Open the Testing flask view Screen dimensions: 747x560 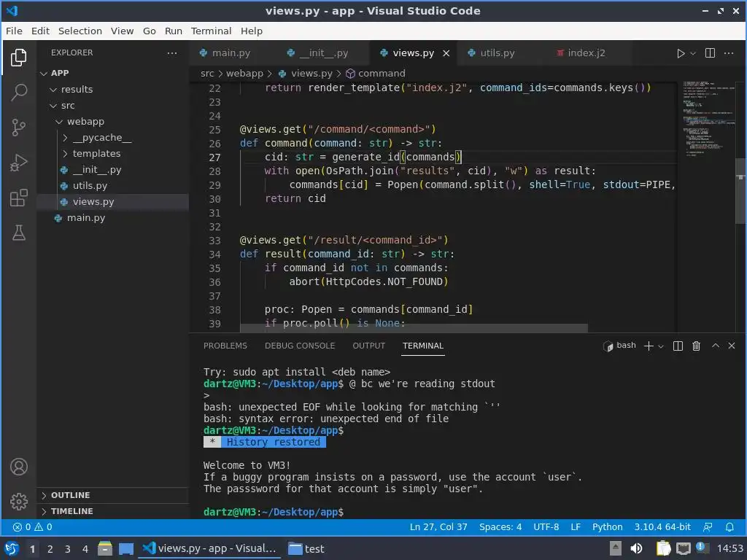[18, 233]
